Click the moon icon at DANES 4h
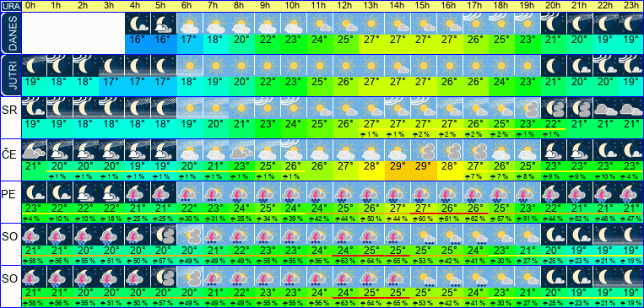The image size is (644, 308). pyautogui.click(x=138, y=24)
